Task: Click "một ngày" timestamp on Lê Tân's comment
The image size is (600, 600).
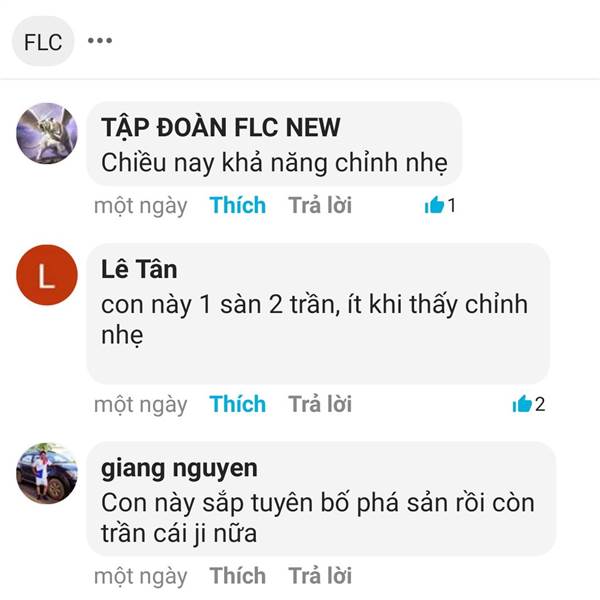Action: coord(141,405)
